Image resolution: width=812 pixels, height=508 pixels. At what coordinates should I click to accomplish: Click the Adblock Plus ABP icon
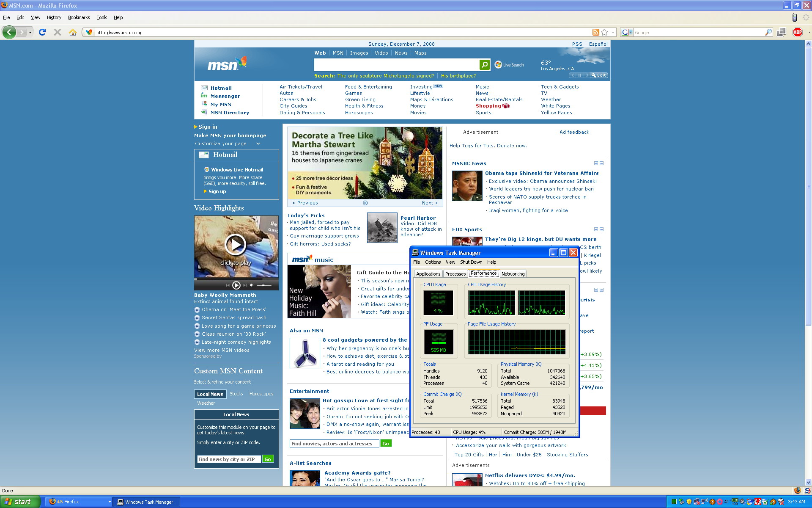click(x=798, y=32)
